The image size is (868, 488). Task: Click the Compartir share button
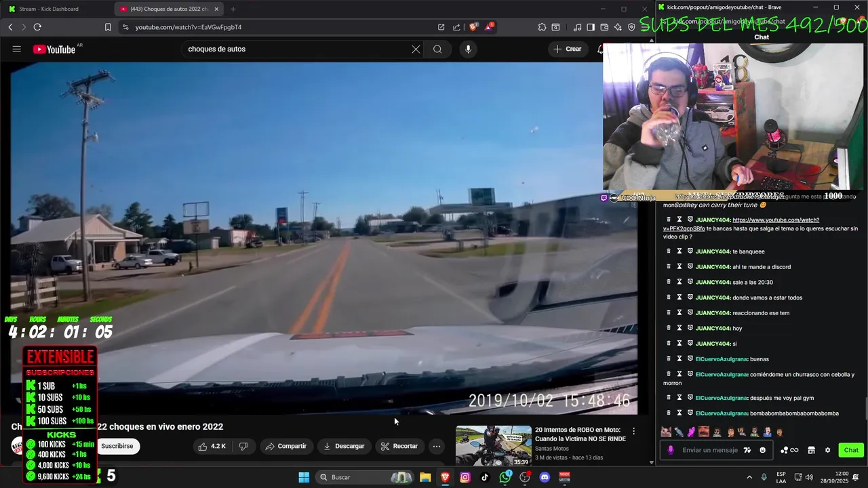[285, 446]
